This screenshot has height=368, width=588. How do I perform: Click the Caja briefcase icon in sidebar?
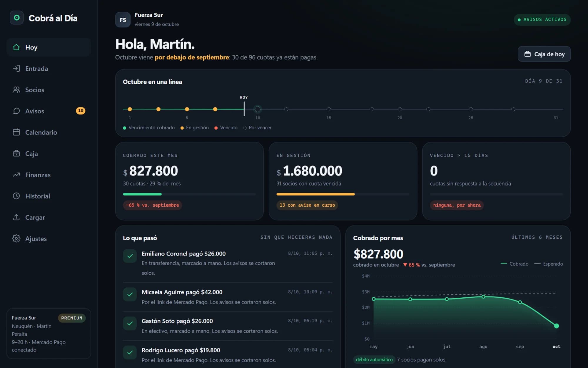tap(16, 153)
